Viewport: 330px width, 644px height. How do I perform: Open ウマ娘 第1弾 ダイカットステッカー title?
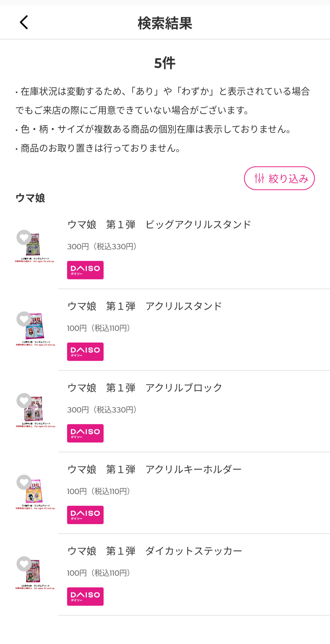pyautogui.click(x=154, y=551)
